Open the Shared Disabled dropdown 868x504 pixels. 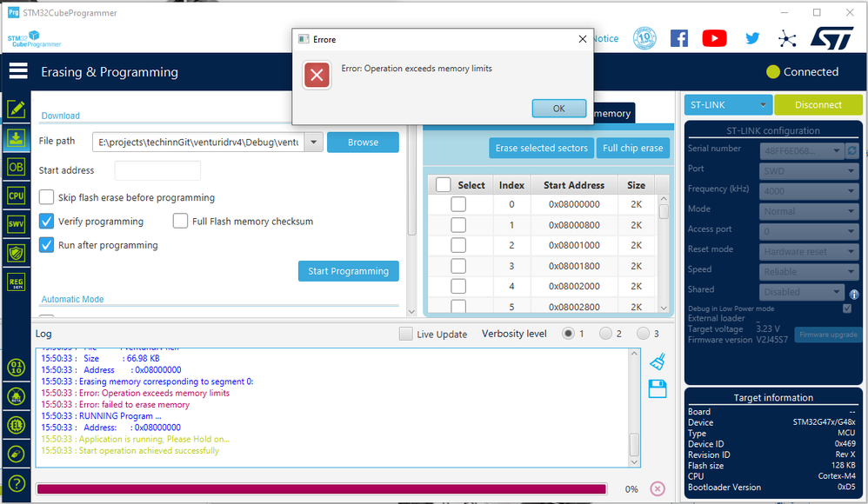(802, 292)
